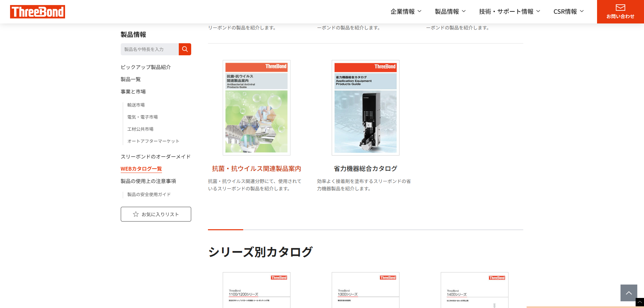Open the 省力機器総合カタログ cover image
The height and width of the screenshot is (308, 644).
[366, 108]
